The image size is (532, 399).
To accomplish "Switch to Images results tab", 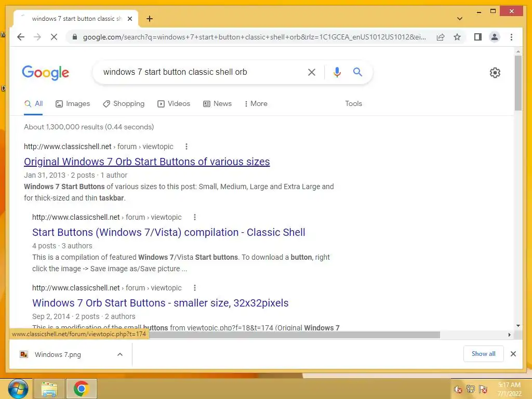I will coord(73,103).
